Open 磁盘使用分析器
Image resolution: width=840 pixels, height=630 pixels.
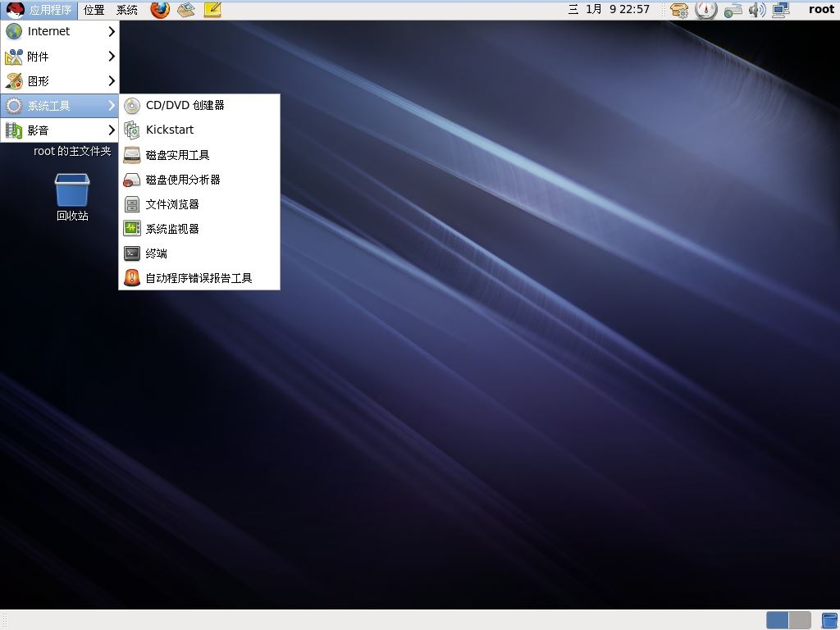(199, 180)
